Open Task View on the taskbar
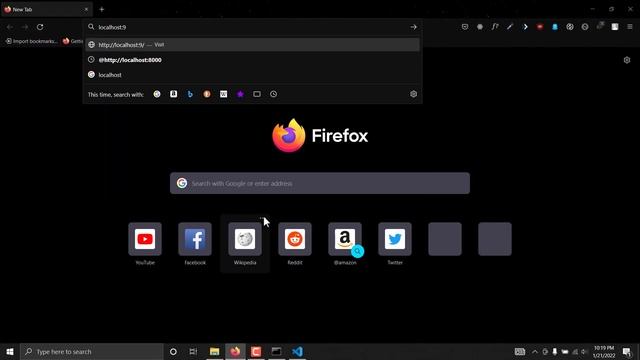The height and width of the screenshot is (360, 640). (193, 351)
